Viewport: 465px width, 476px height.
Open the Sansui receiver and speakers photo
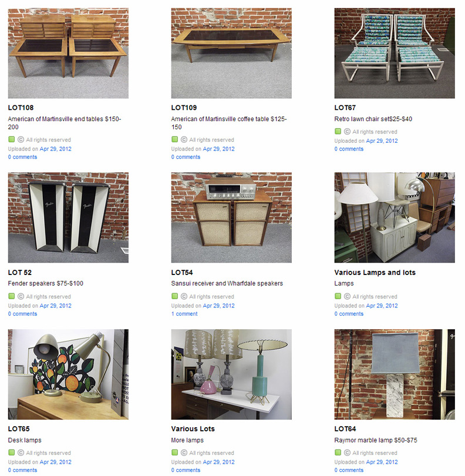click(x=231, y=217)
